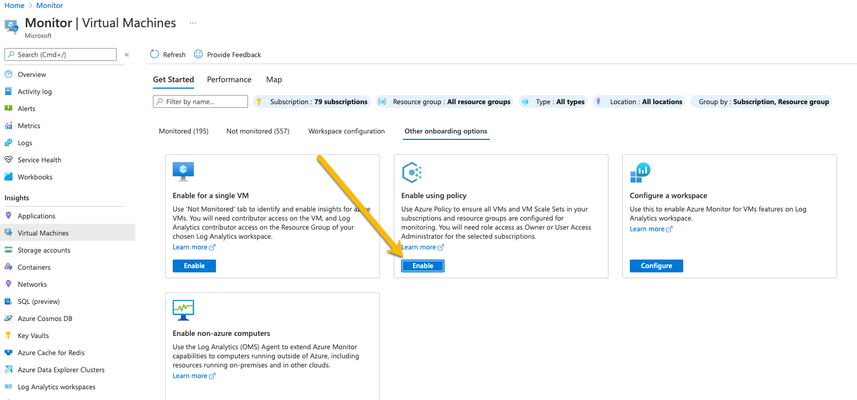The image size is (857, 400).
Task: Open Learn more for using policy
Action: [423, 247]
